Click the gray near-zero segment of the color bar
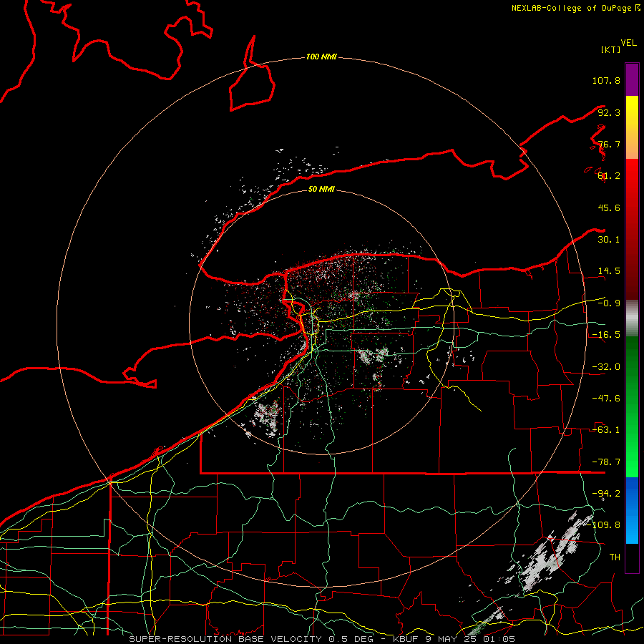644x644 pixels. coord(632,318)
